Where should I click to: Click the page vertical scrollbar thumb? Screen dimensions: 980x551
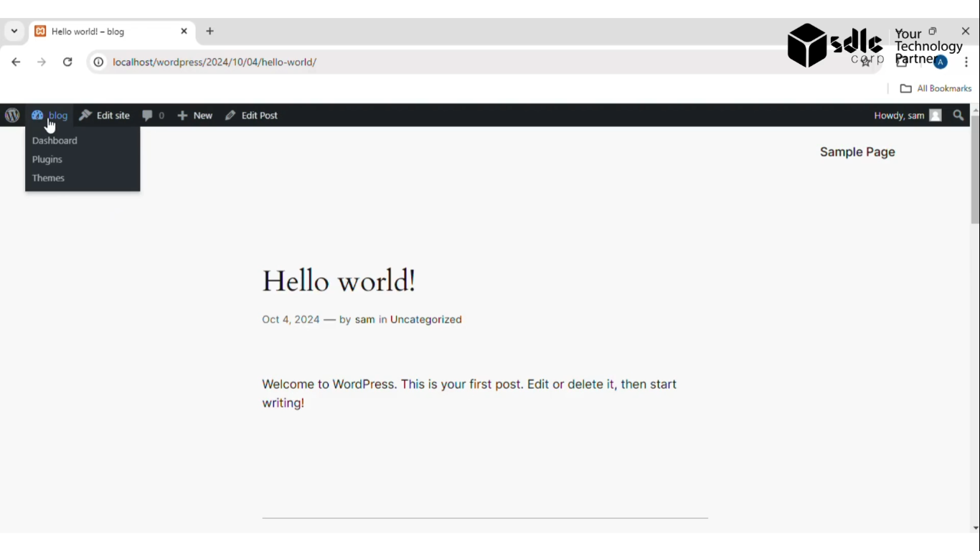click(x=975, y=169)
